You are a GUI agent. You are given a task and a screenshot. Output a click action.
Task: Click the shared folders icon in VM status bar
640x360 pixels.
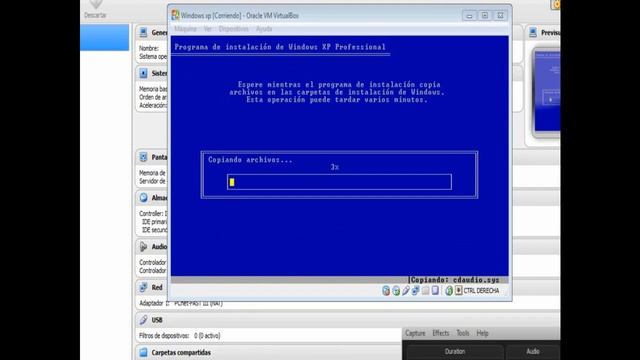pos(425,291)
